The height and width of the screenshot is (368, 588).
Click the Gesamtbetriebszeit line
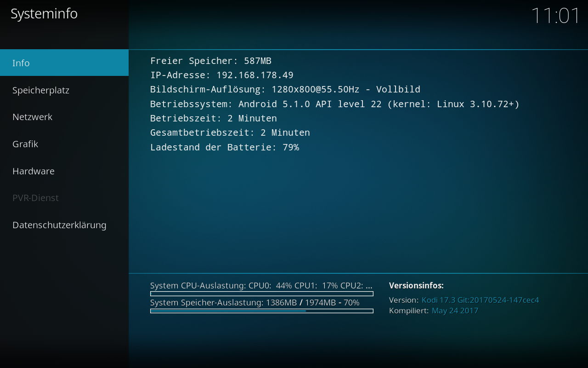pyautogui.click(x=230, y=132)
